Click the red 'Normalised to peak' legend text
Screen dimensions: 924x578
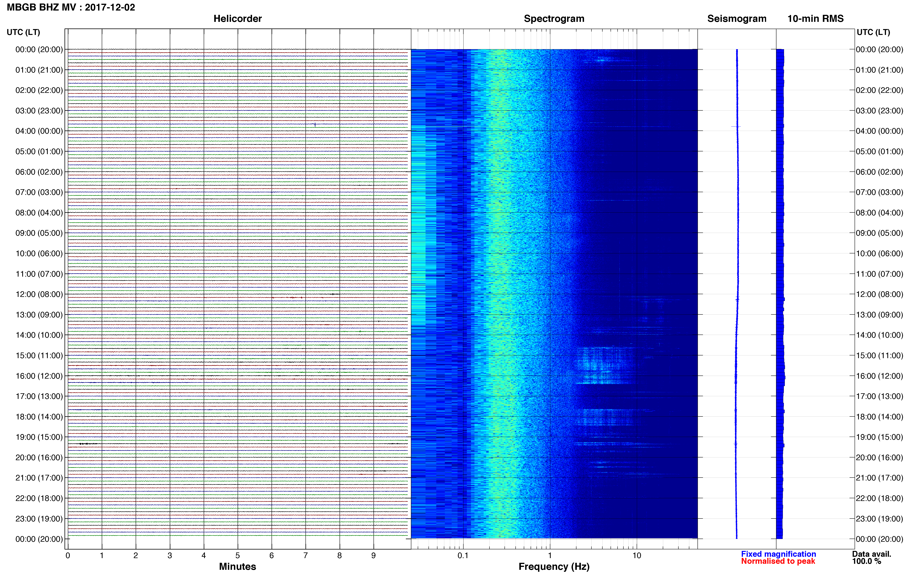(778, 561)
